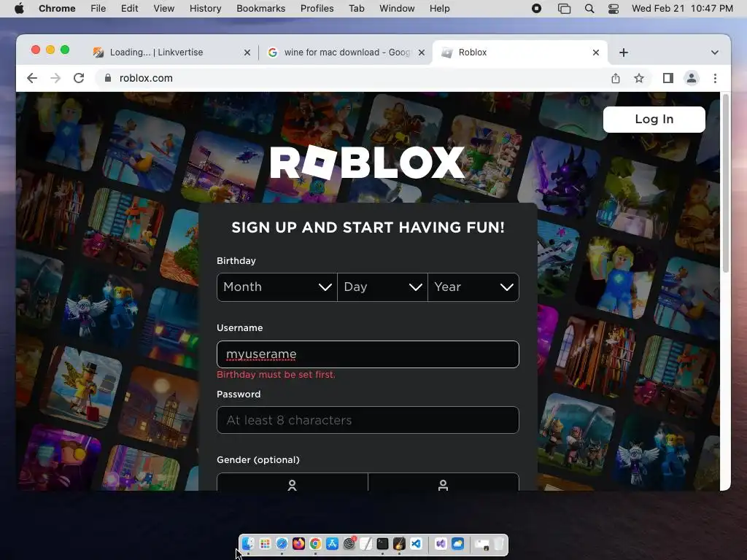747x560 pixels.
Task: Click the page vertical scrollbar
Action: tap(726, 184)
